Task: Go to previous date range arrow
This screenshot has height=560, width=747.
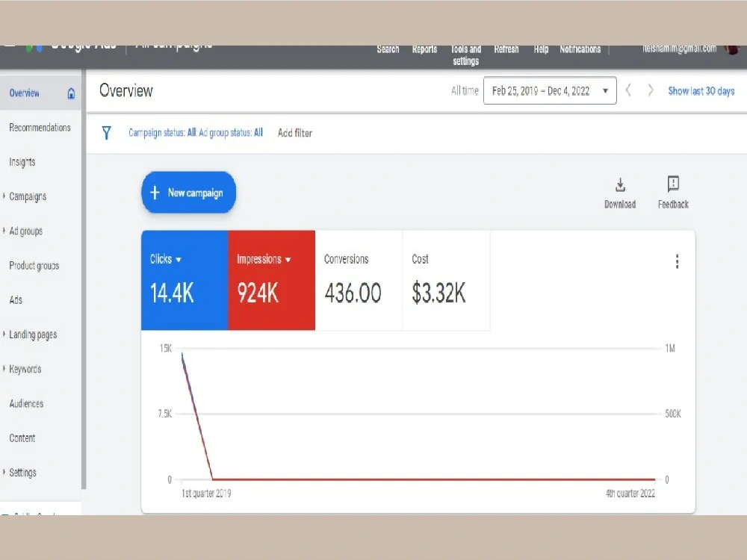Action: tap(628, 90)
